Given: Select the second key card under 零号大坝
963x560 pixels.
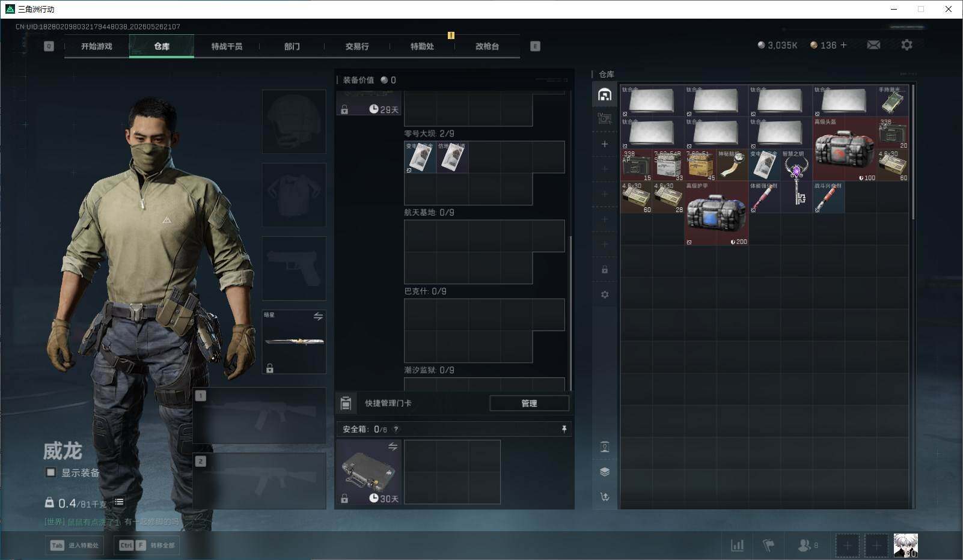Looking at the screenshot, I should point(452,157).
